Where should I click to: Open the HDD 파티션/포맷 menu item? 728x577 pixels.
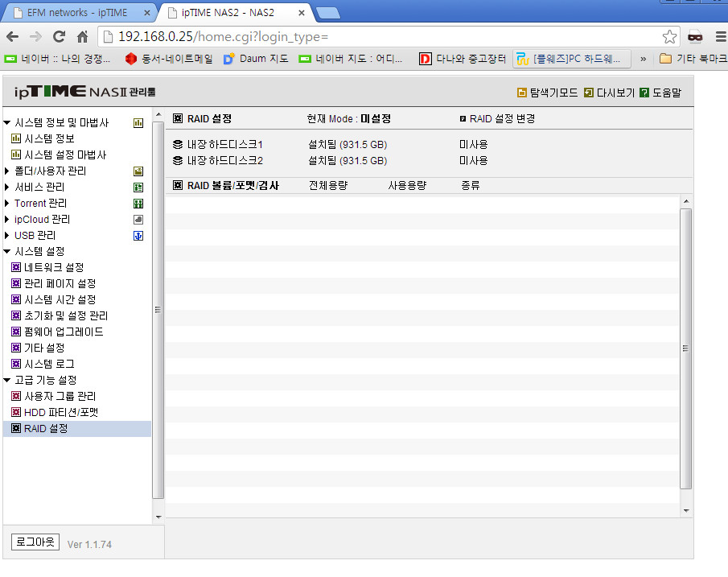coord(61,413)
